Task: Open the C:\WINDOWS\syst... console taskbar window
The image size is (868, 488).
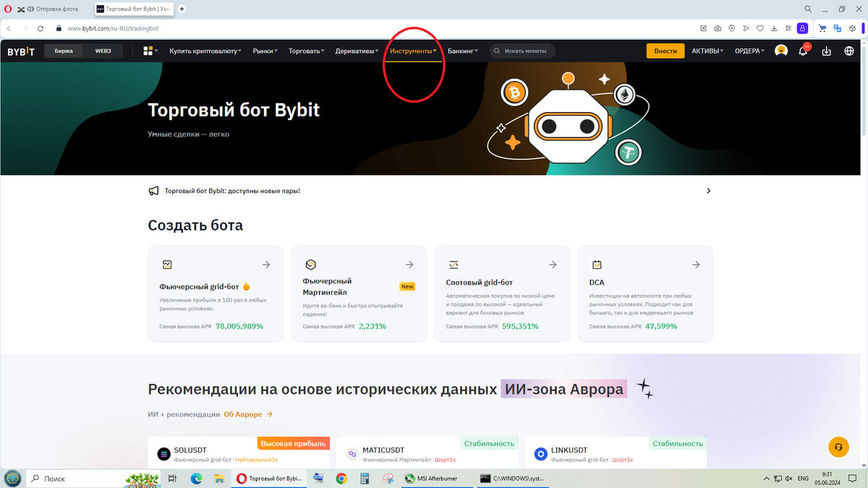Action: pos(513,479)
